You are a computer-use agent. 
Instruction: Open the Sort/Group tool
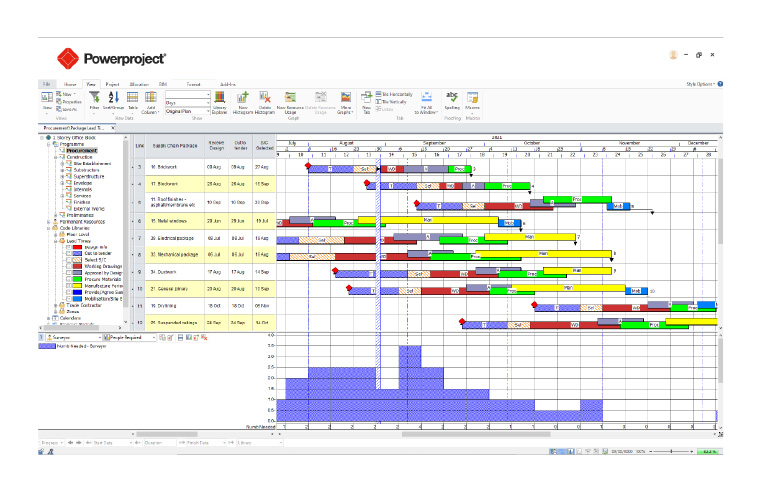(113, 98)
